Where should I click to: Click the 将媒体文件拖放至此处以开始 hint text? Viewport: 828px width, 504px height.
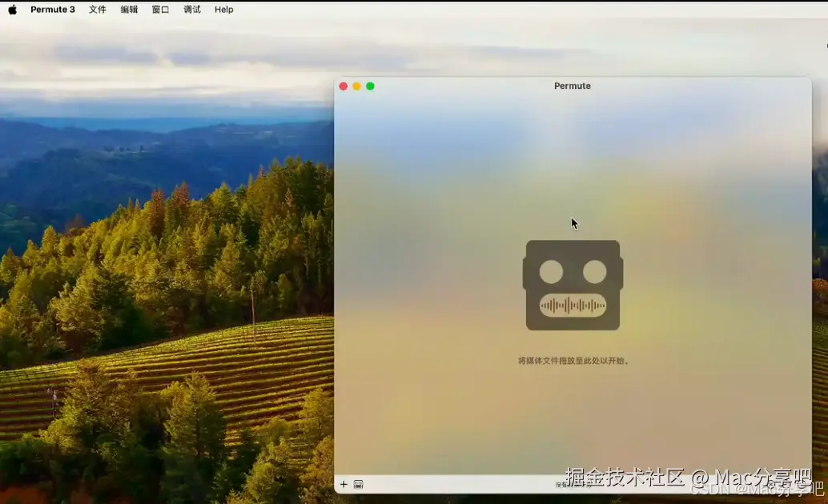pos(573,361)
